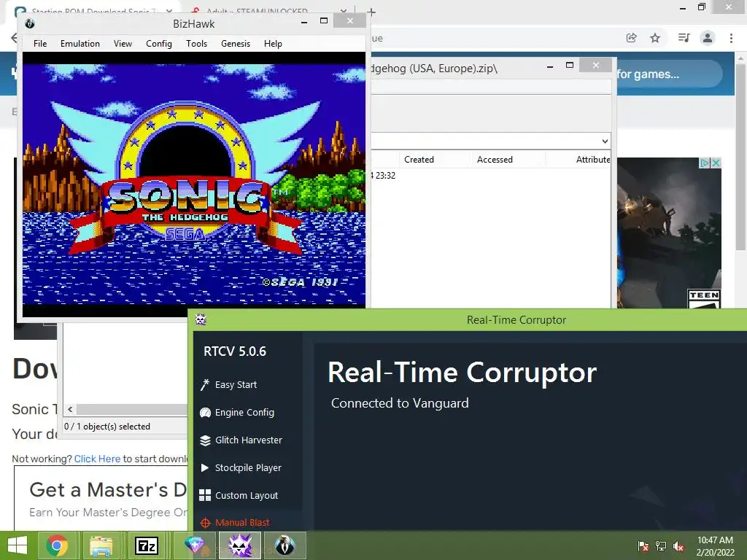The width and height of the screenshot is (747, 560).
Task: Click Chrome back arrow
Action: (13, 38)
